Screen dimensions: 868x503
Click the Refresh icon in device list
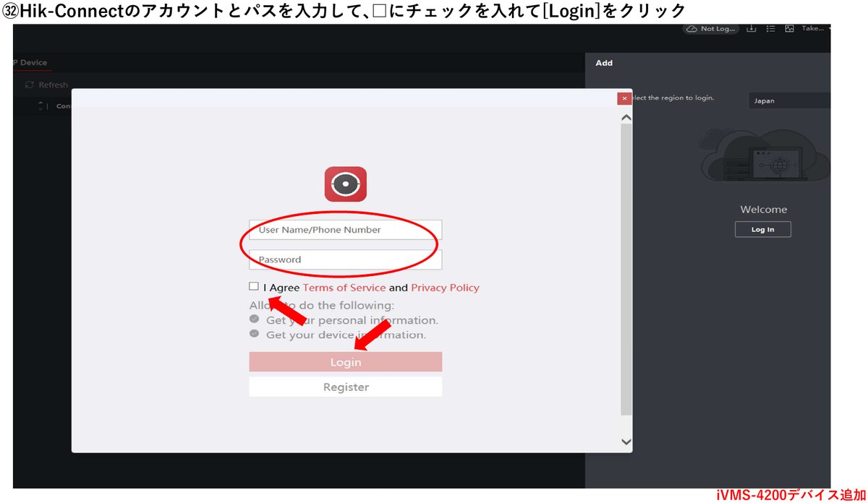(x=30, y=85)
